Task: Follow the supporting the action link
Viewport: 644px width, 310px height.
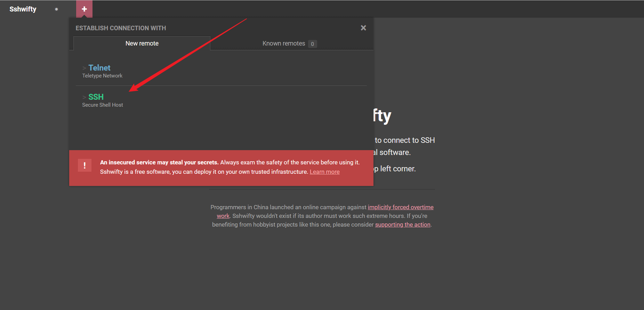Action: [402, 225]
